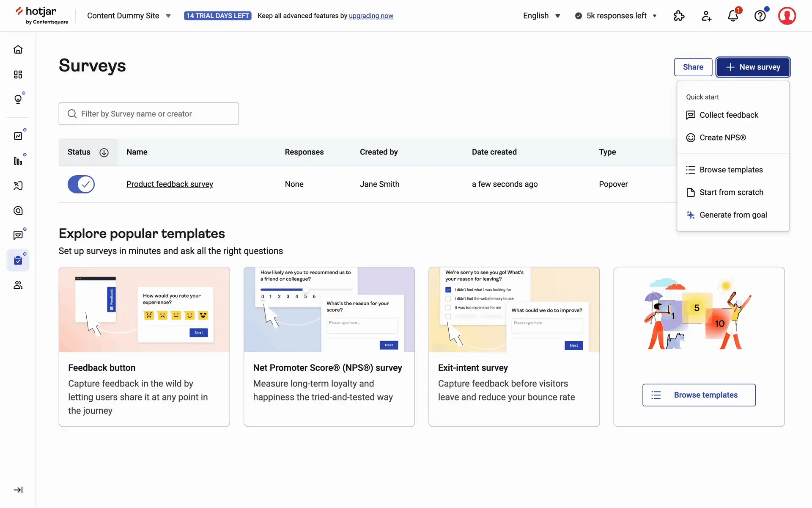The width and height of the screenshot is (812, 508).
Task: Select Collect feedback from Quick start
Action: [728, 115]
